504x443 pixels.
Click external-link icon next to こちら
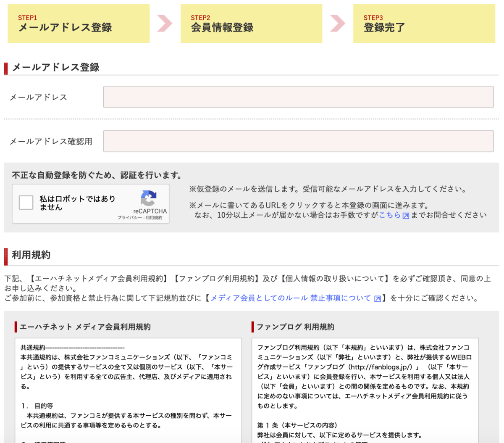pyautogui.click(x=406, y=216)
